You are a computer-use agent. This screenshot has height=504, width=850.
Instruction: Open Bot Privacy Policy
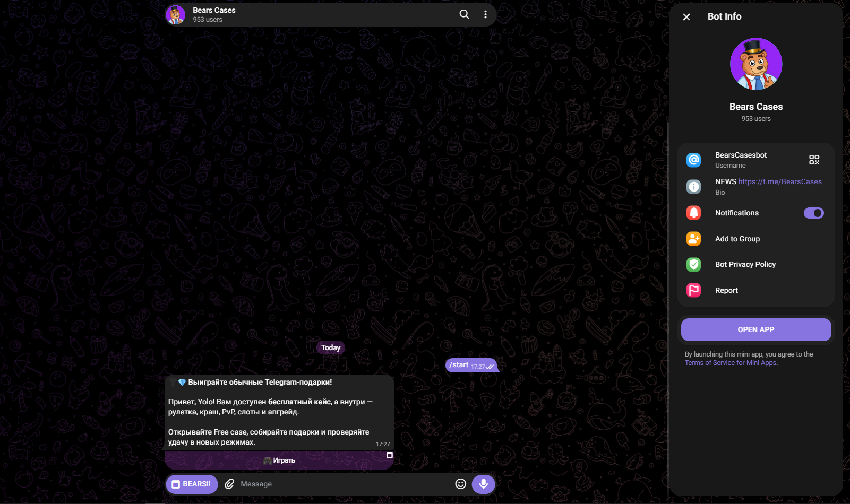click(756, 264)
